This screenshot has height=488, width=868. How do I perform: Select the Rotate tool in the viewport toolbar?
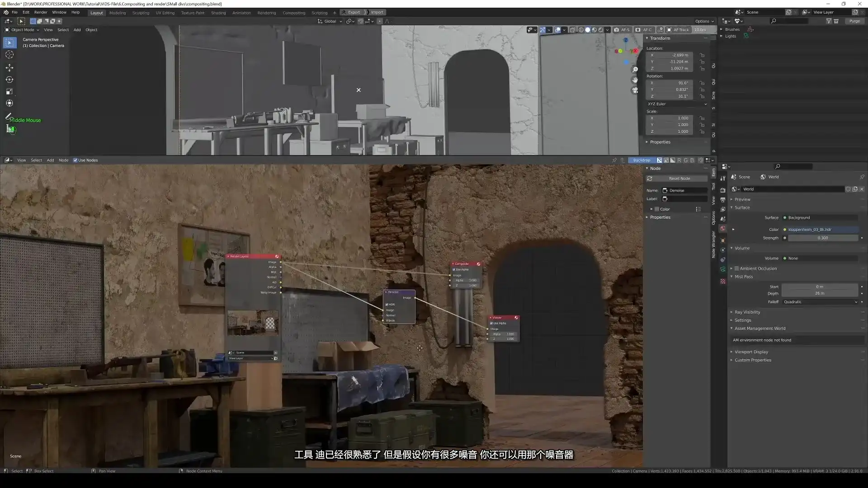click(x=9, y=80)
